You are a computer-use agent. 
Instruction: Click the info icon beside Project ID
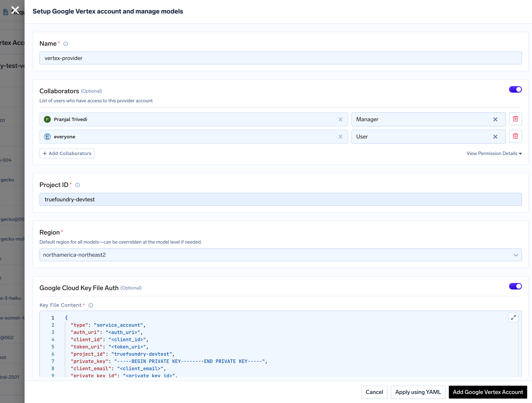78,185
